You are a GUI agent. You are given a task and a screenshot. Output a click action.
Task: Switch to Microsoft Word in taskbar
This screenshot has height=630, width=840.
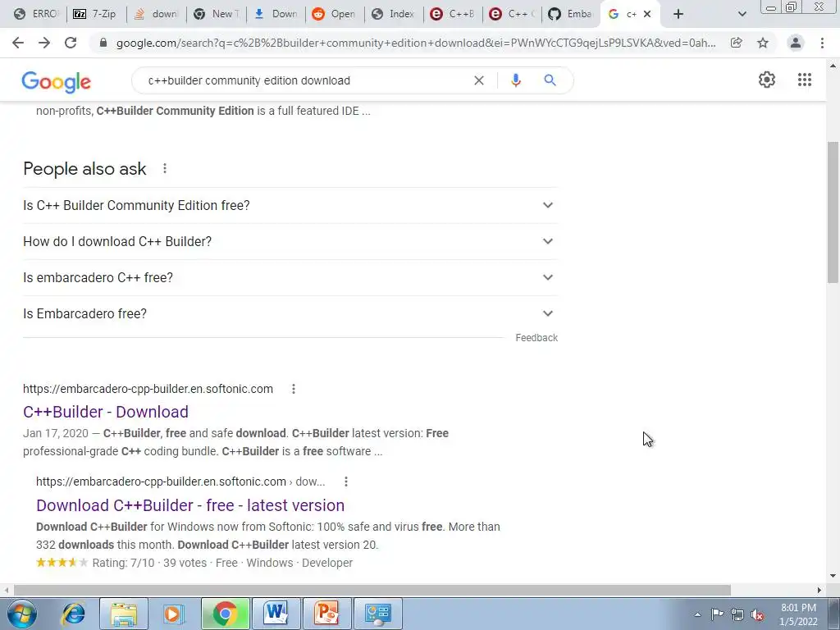276,614
